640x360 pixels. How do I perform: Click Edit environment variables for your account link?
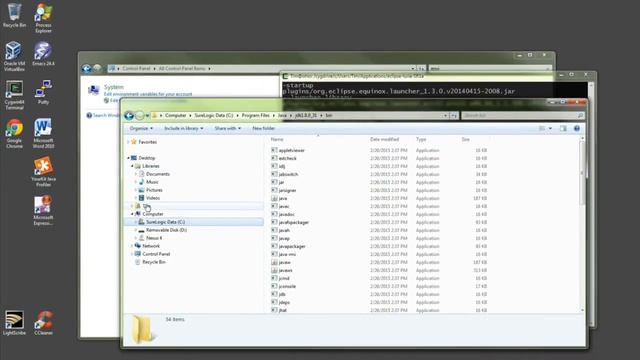(148, 94)
